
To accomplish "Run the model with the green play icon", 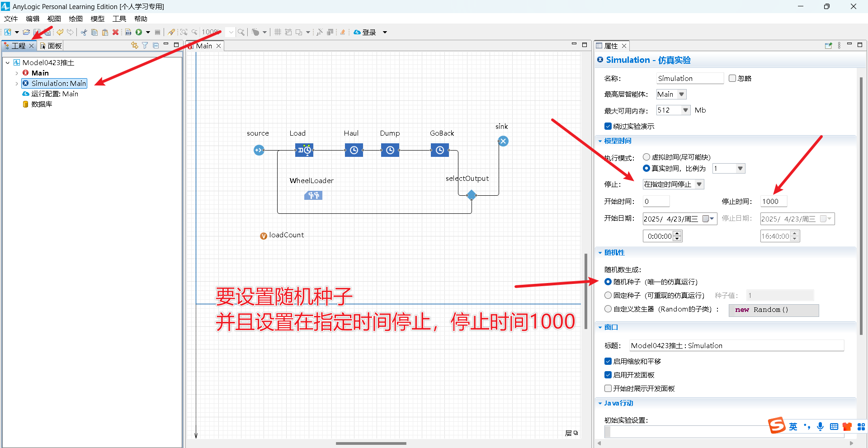I will [x=139, y=32].
